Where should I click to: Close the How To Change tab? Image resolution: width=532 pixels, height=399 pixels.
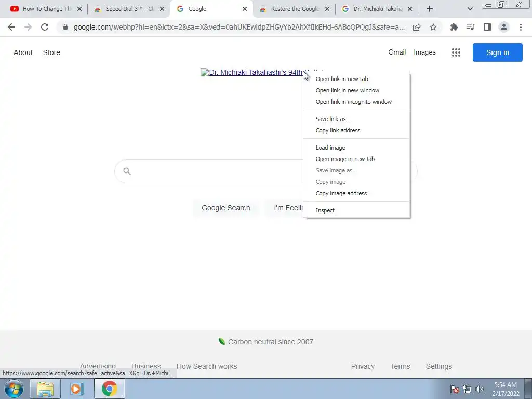[79, 9]
